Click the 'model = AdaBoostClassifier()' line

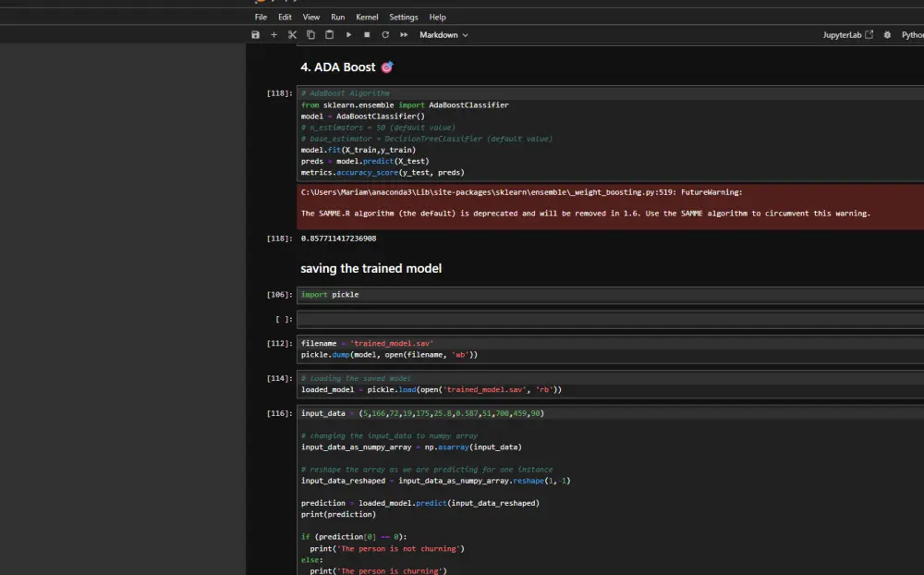point(363,116)
